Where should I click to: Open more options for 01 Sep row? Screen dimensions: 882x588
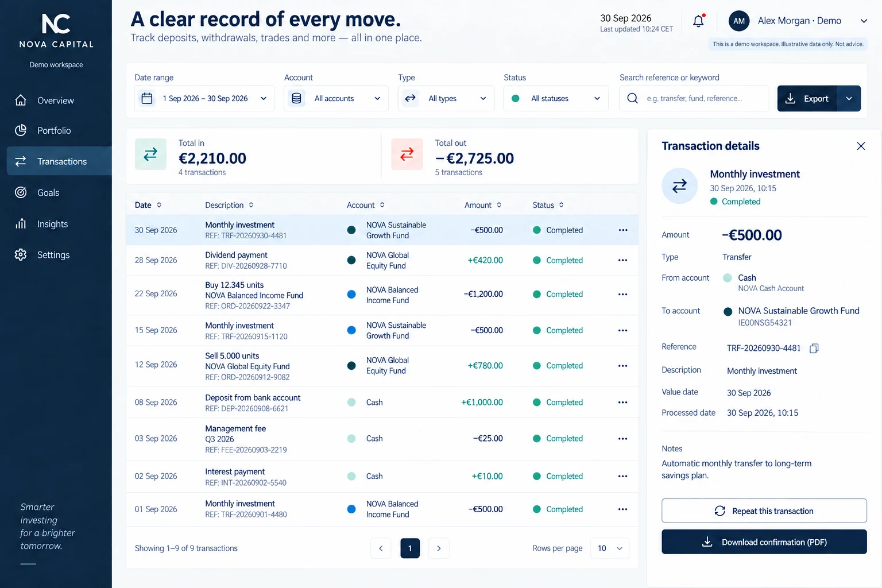click(623, 509)
